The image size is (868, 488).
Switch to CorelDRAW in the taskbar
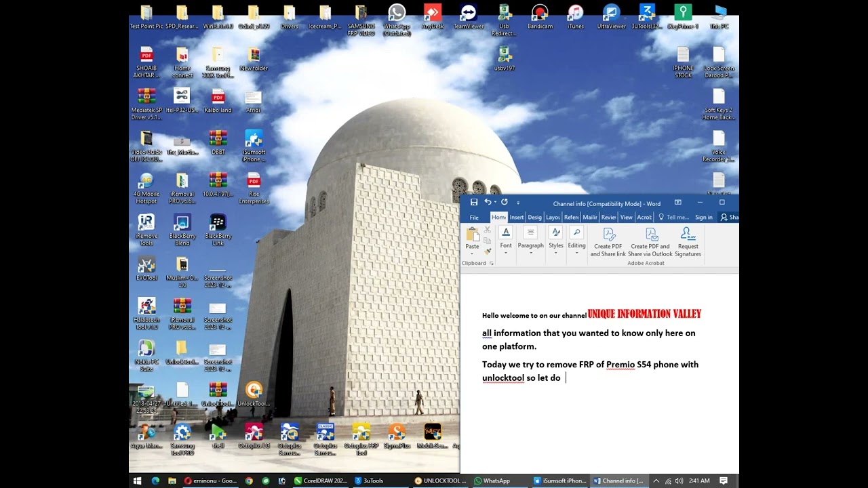[x=321, y=481]
